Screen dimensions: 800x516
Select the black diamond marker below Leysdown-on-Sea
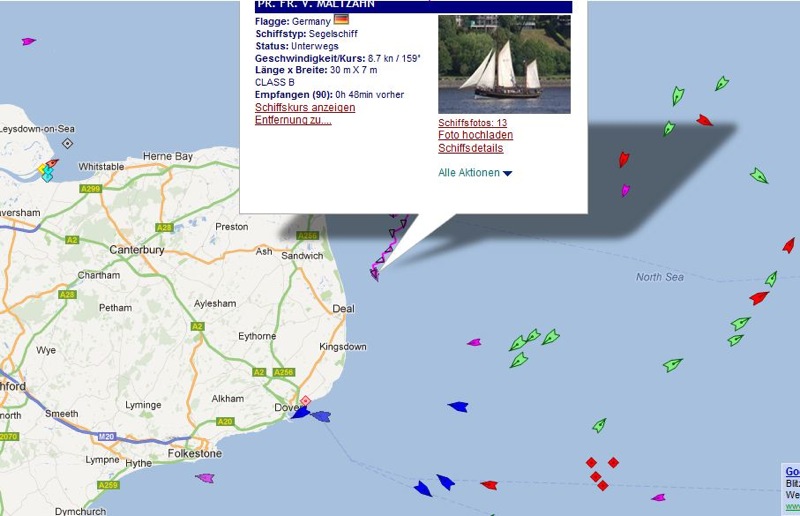(67, 144)
